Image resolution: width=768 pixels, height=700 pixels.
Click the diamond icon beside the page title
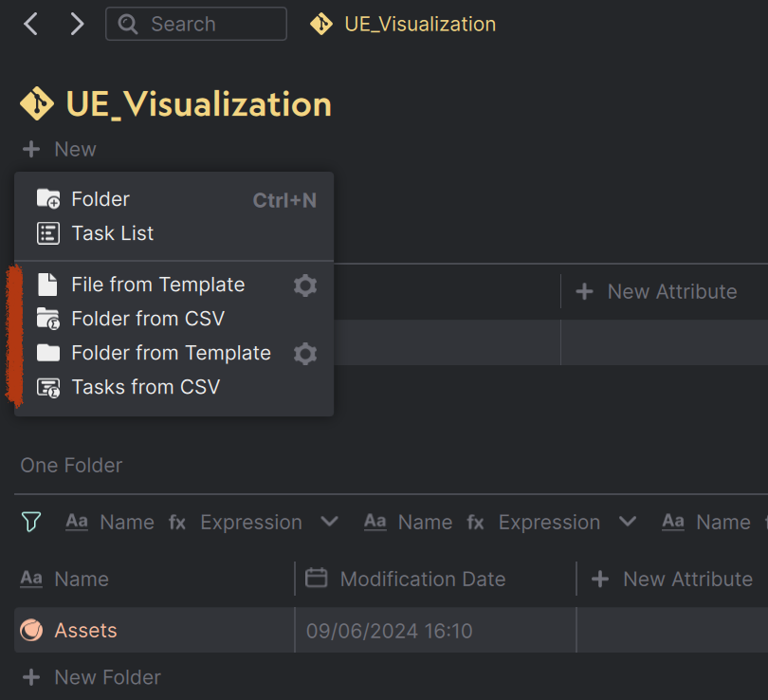(x=36, y=104)
